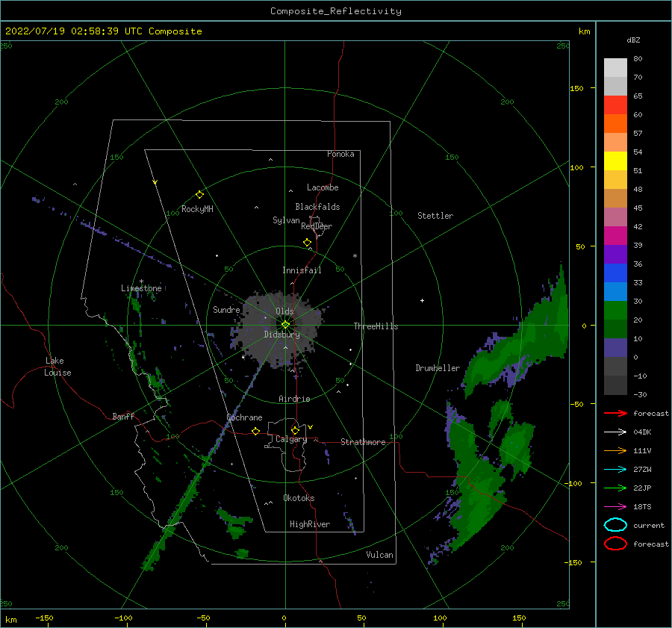Select the green 22JP arrow symbol
The image size is (672, 628).
coord(615,488)
